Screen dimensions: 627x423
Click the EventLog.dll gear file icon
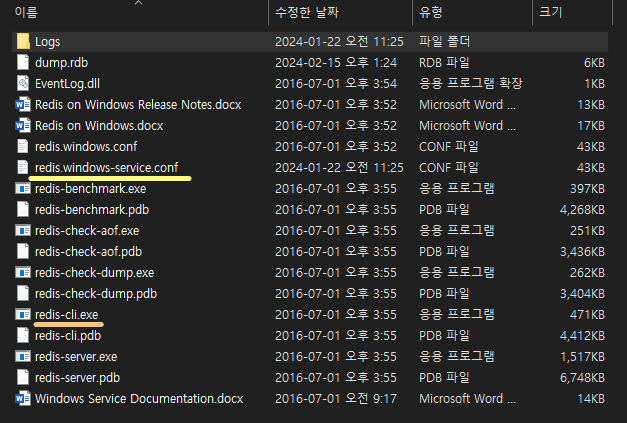(23, 84)
